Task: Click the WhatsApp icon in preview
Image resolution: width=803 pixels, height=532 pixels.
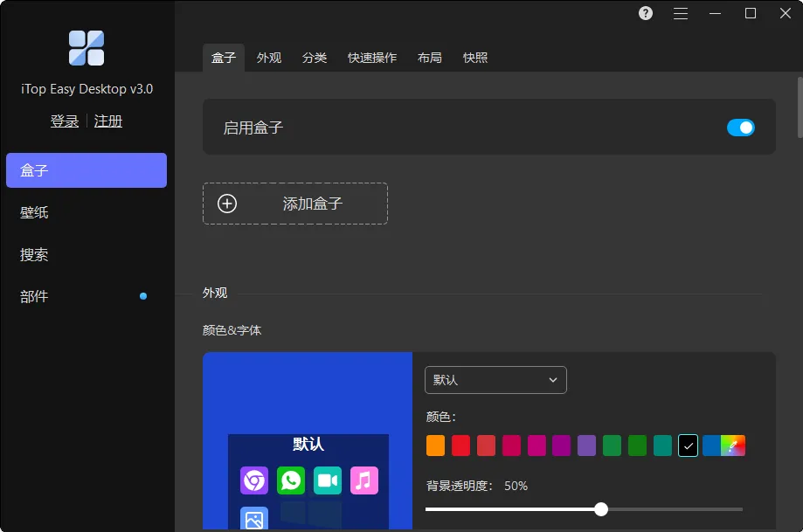Action: pos(291,480)
